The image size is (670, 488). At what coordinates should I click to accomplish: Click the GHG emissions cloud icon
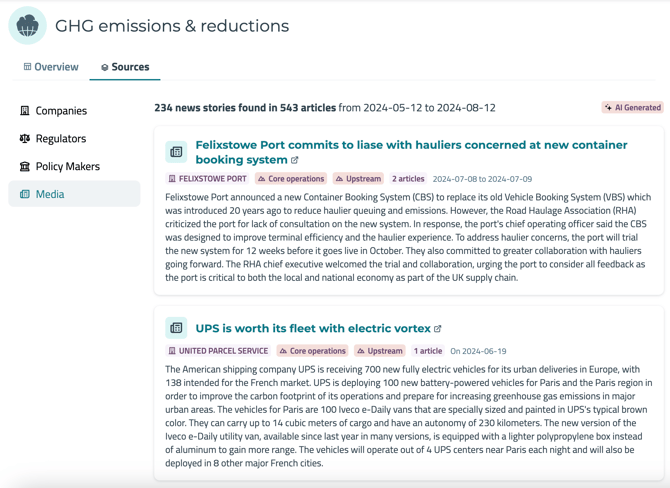[27, 26]
